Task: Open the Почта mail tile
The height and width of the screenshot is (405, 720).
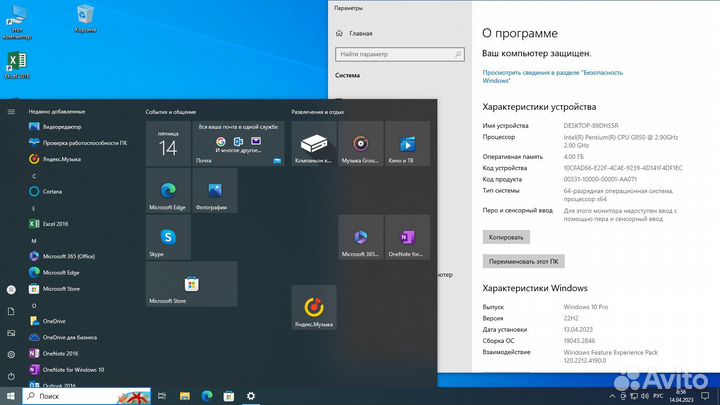Action: 238,144
